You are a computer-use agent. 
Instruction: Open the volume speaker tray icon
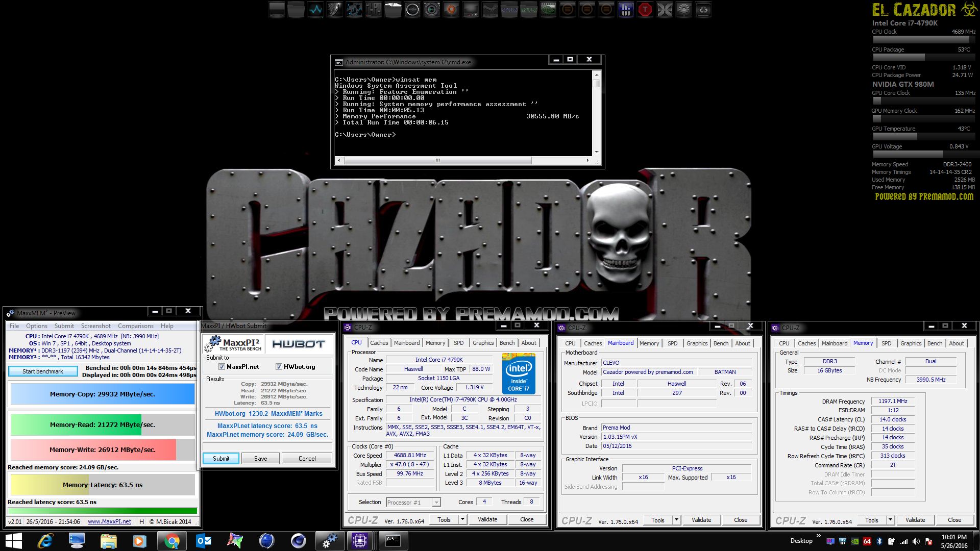coord(916,541)
